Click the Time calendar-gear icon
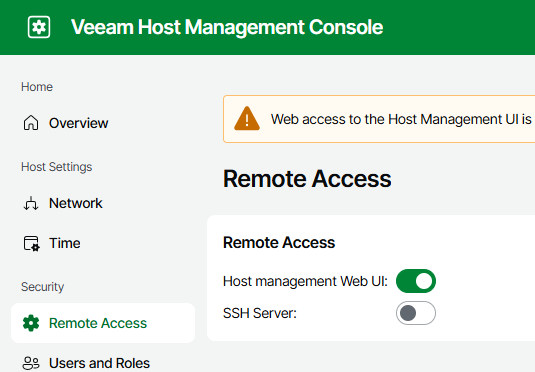The width and height of the screenshot is (535, 372). (x=31, y=243)
